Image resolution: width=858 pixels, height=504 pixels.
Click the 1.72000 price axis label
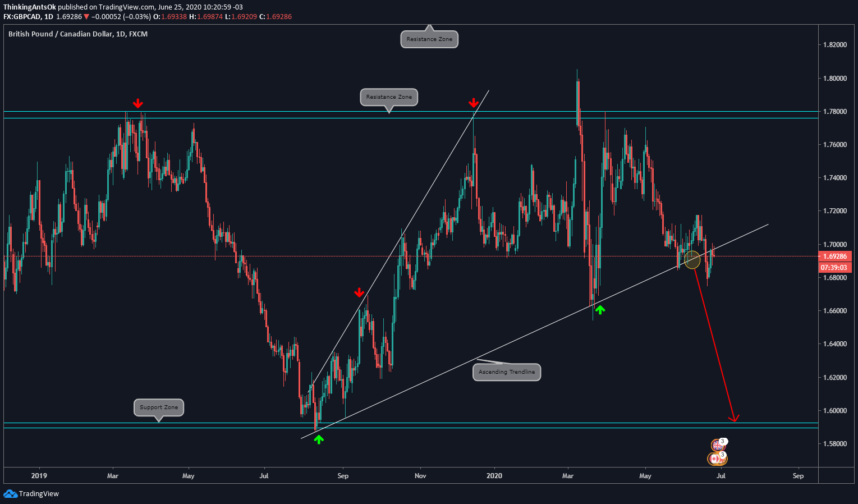point(834,211)
